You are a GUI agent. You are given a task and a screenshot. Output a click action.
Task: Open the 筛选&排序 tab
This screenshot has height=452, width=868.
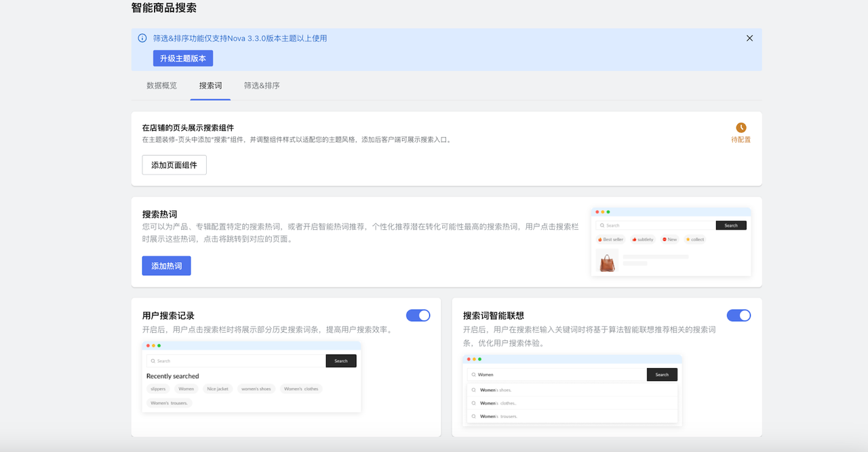(261, 85)
